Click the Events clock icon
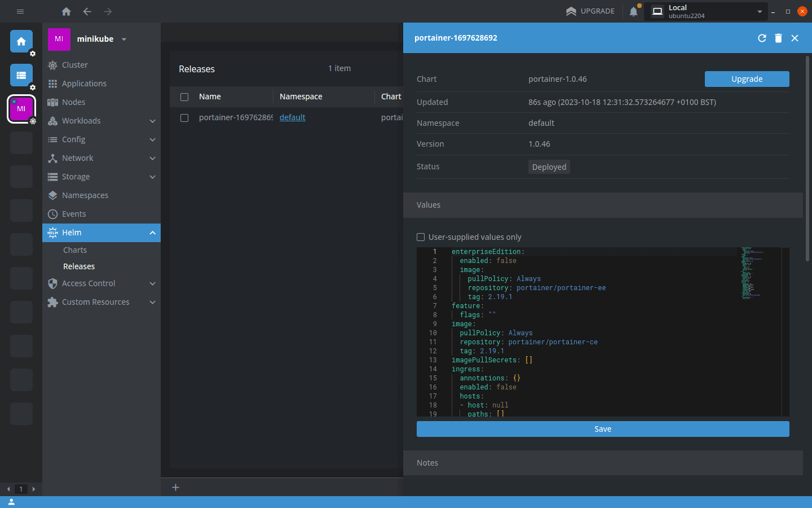Viewport: 812px width, 508px height. click(x=52, y=214)
